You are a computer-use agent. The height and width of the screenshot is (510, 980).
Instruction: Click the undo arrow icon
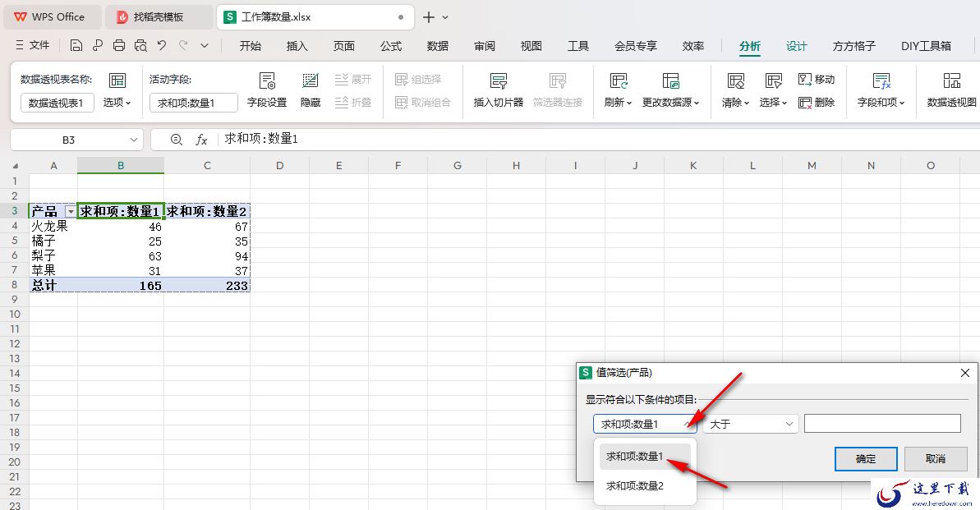(162, 45)
